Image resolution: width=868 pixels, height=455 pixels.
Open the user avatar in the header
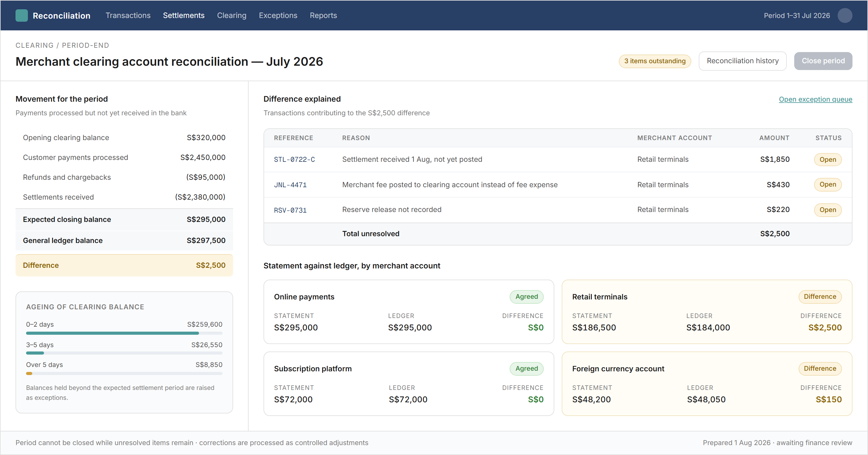845,15
